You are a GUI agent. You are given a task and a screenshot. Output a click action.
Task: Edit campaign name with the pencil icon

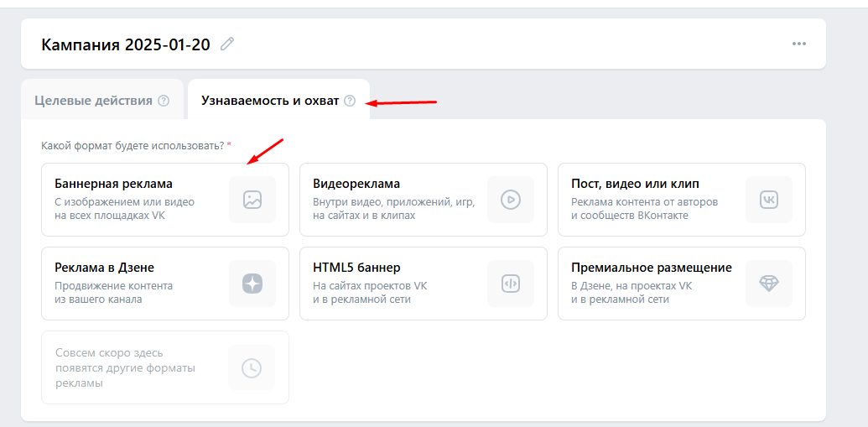(x=227, y=44)
